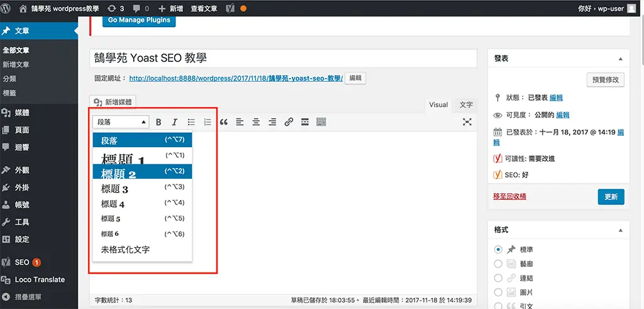Open the 標籤 submenu item

pyautogui.click(x=9, y=93)
